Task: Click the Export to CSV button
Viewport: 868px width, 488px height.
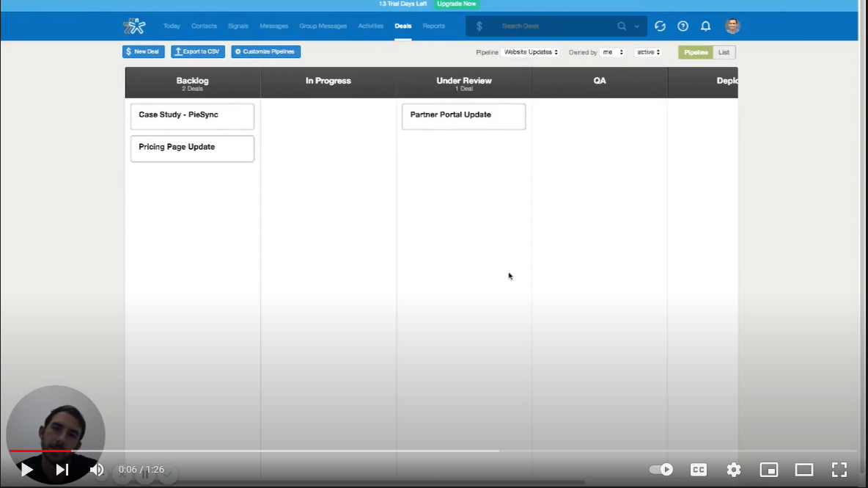Action: tap(197, 51)
